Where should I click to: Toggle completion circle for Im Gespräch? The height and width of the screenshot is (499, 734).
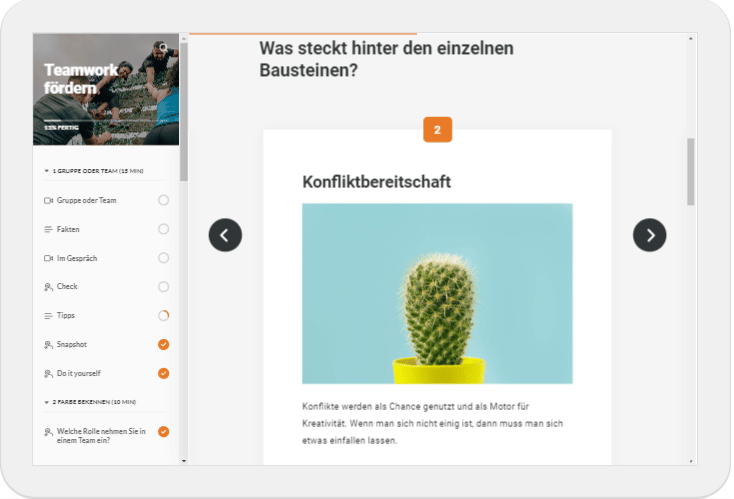point(163,258)
